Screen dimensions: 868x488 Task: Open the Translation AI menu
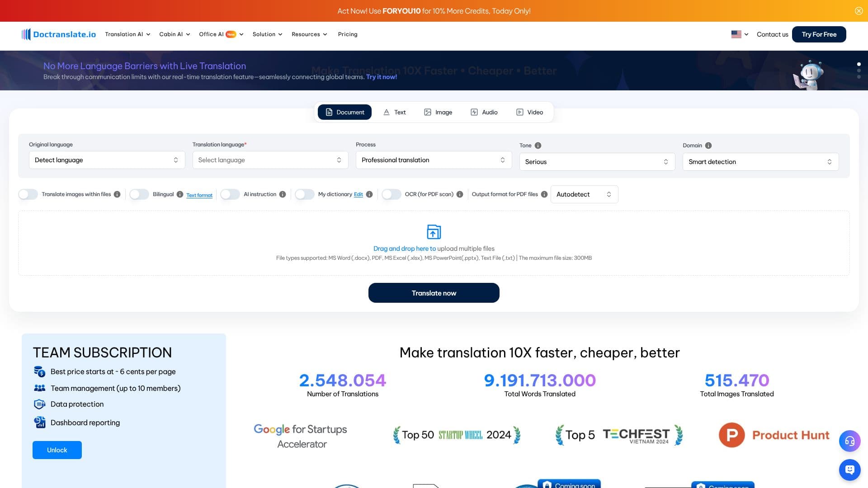pos(127,34)
